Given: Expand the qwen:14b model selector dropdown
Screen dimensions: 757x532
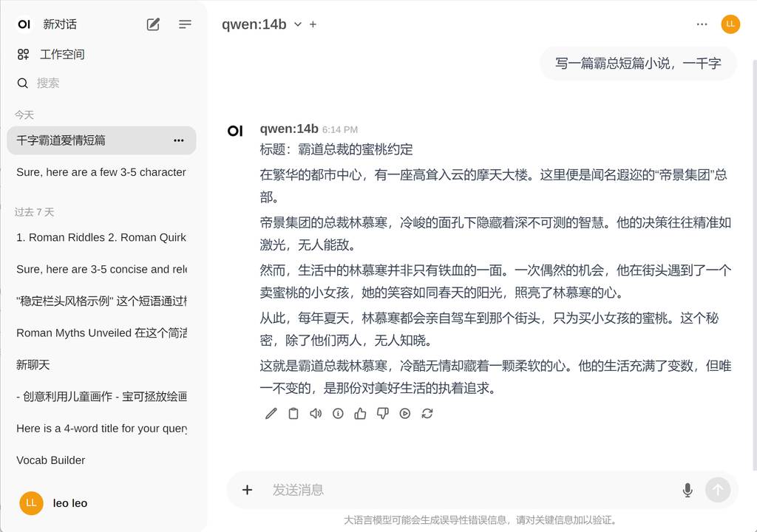Looking at the screenshot, I should point(298,24).
